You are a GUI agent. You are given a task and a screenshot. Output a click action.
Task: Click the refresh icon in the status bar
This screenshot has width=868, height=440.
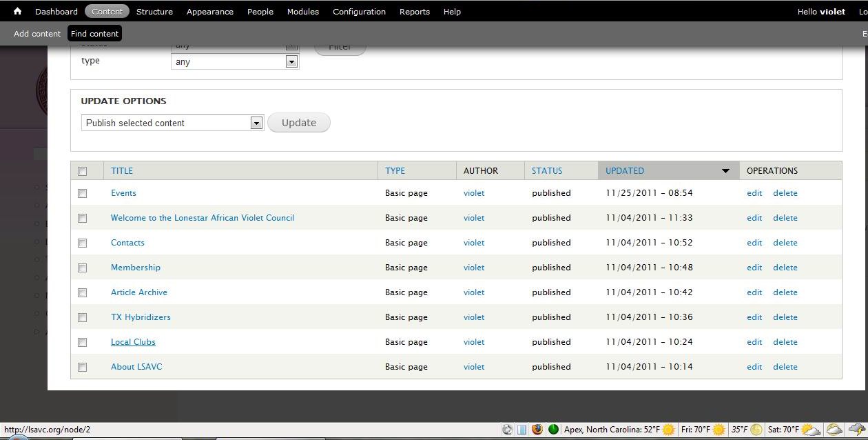tap(508, 430)
